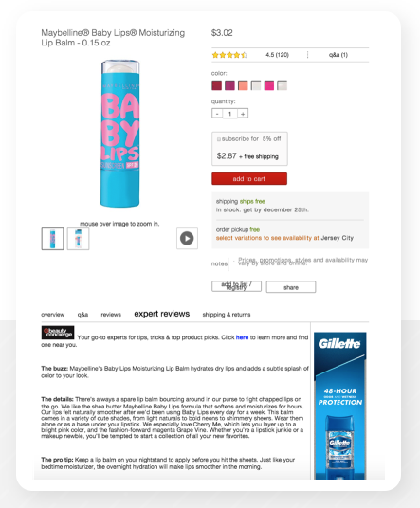Decrease quantity with the minus button

click(x=217, y=114)
